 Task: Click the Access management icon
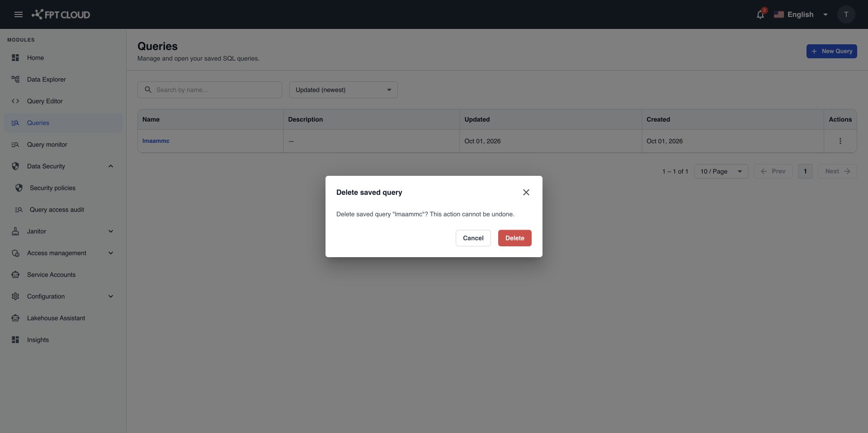click(x=15, y=253)
